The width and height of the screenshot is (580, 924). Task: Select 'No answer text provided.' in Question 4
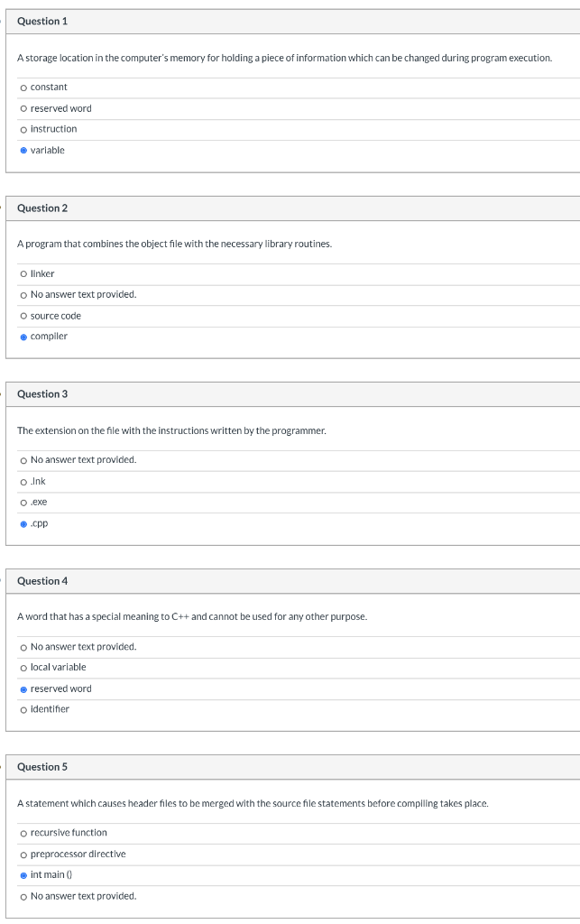click(x=23, y=648)
